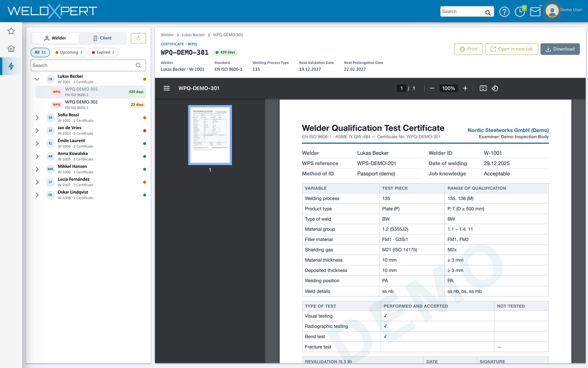Screen dimensions: 588x368
Task: Click Print button
Action: tap(469, 49)
